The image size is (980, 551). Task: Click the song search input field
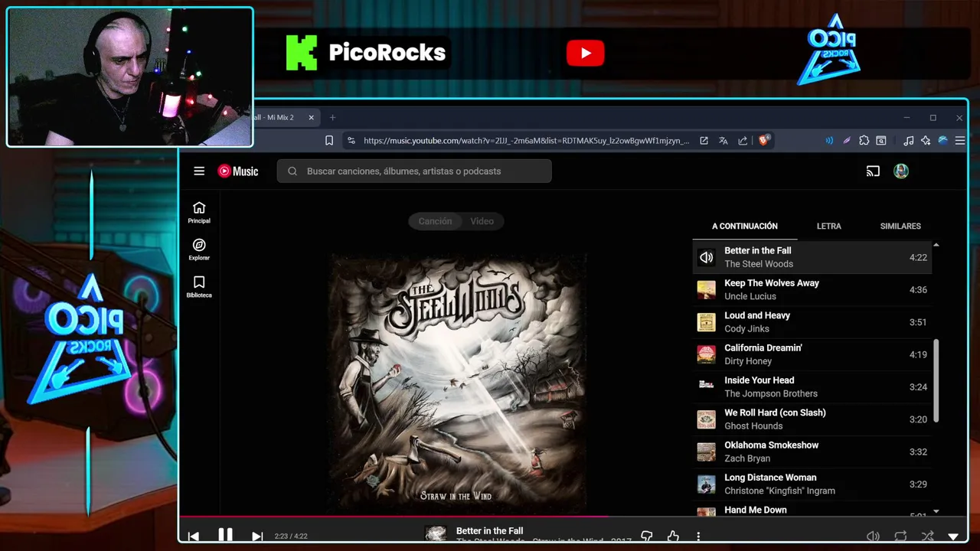click(414, 171)
